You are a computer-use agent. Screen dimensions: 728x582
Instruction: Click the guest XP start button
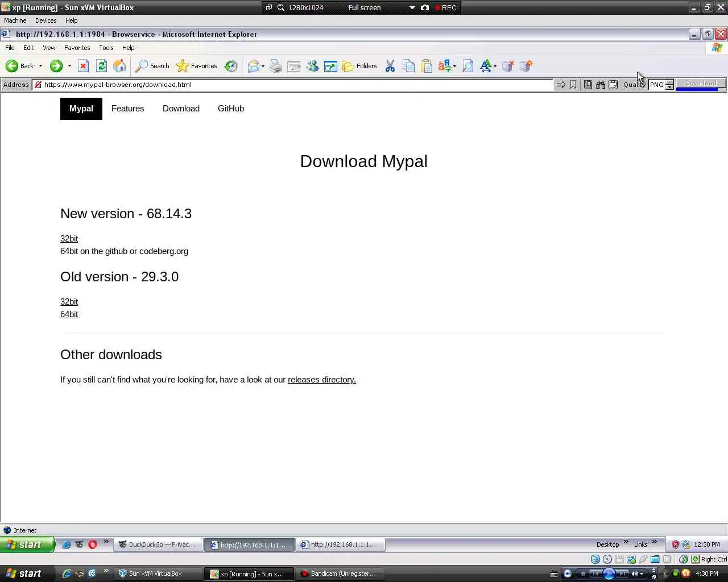(27, 544)
